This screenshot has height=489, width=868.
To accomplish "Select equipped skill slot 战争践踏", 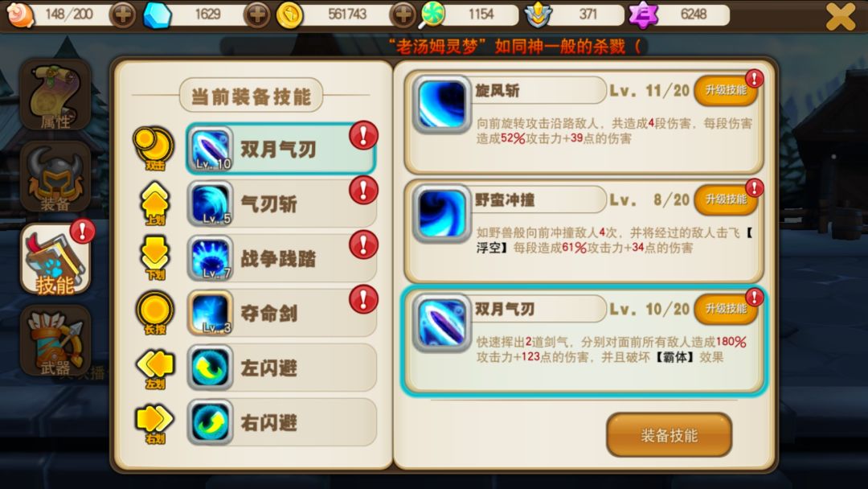I will (x=281, y=259).
